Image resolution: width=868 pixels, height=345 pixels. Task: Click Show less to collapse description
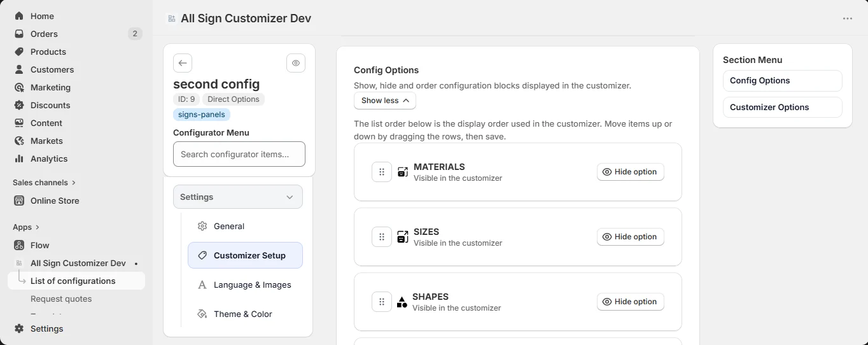pos(385,101)
